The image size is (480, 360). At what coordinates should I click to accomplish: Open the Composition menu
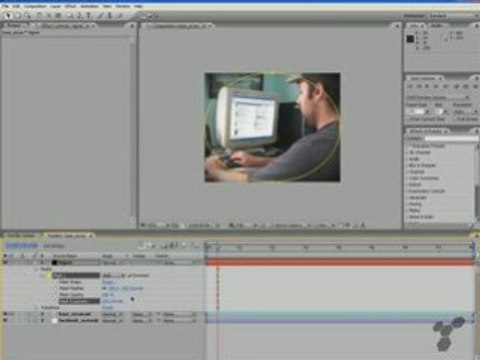(35, 6)
